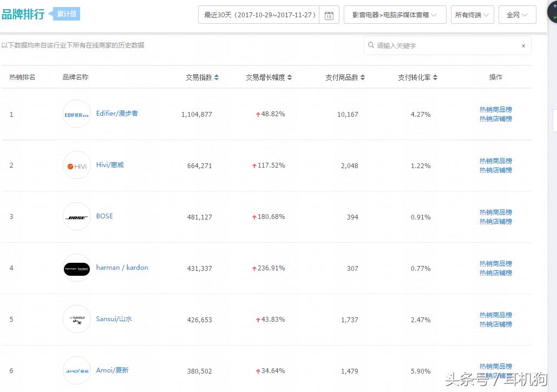The height and width of the screenshot is (392, 557).
Task: Open Edifier's 热销商品榜 link
Action: [495, 109]
